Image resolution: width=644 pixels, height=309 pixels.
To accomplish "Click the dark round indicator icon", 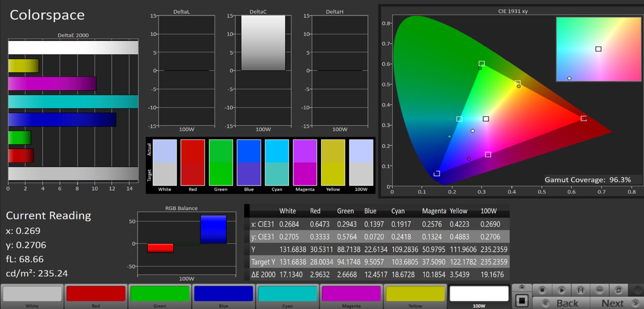I will pos(637,290).
